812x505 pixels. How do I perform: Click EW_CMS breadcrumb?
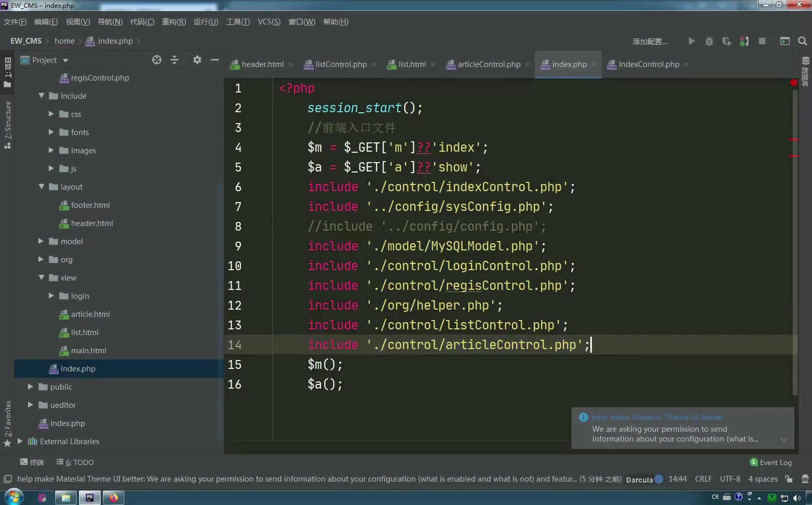pyautogui.click(x=26, y=41)
